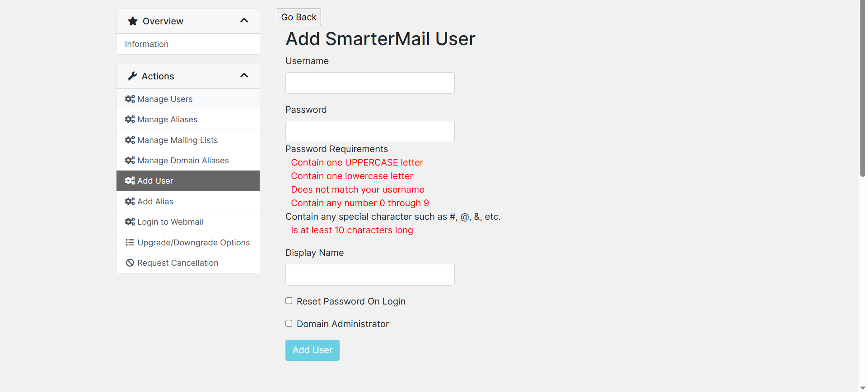Click the vertical page scrollbar thumb

point(863,90)
